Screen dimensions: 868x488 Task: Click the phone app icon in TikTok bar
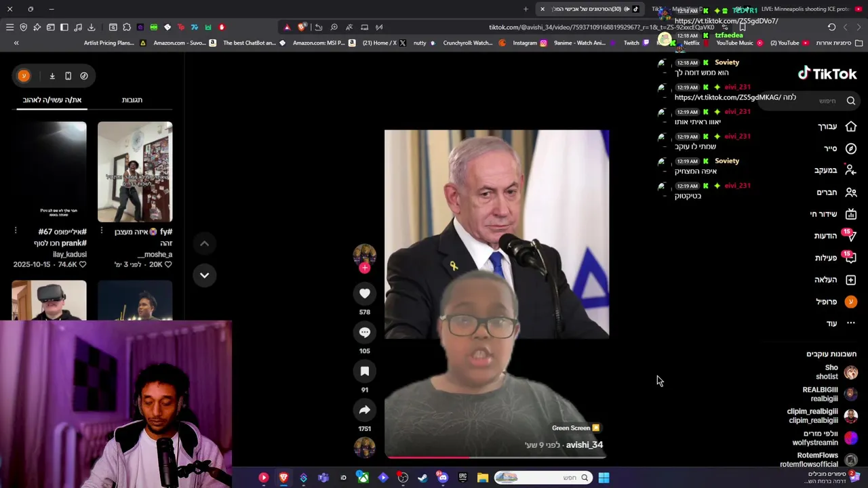pos(68,76)
